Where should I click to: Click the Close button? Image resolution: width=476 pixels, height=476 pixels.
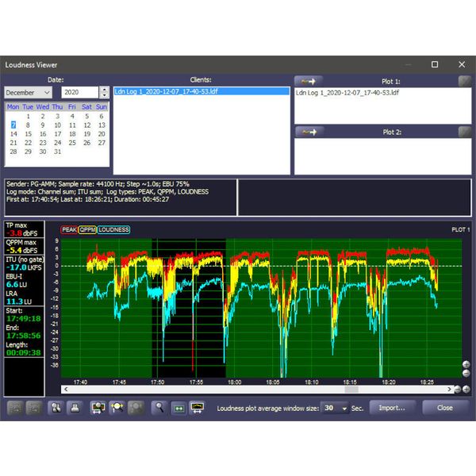coord(444,408)
